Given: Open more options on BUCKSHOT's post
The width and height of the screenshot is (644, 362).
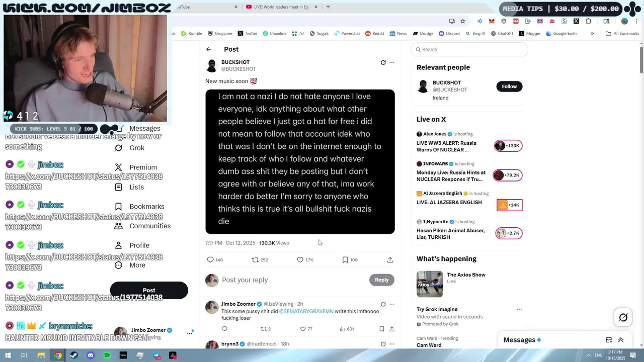Looking at the screenshot, I should pyautogui.click(x=392, y=62).
